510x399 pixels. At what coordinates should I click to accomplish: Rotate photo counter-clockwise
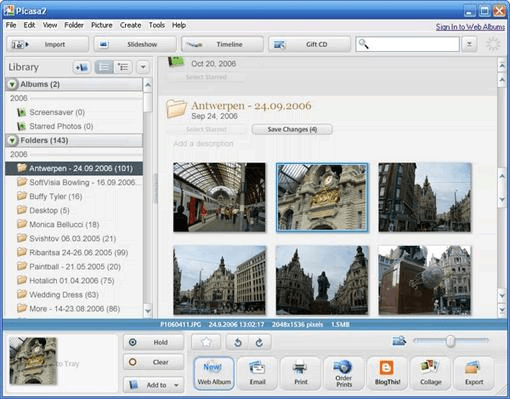coord(238,342)
